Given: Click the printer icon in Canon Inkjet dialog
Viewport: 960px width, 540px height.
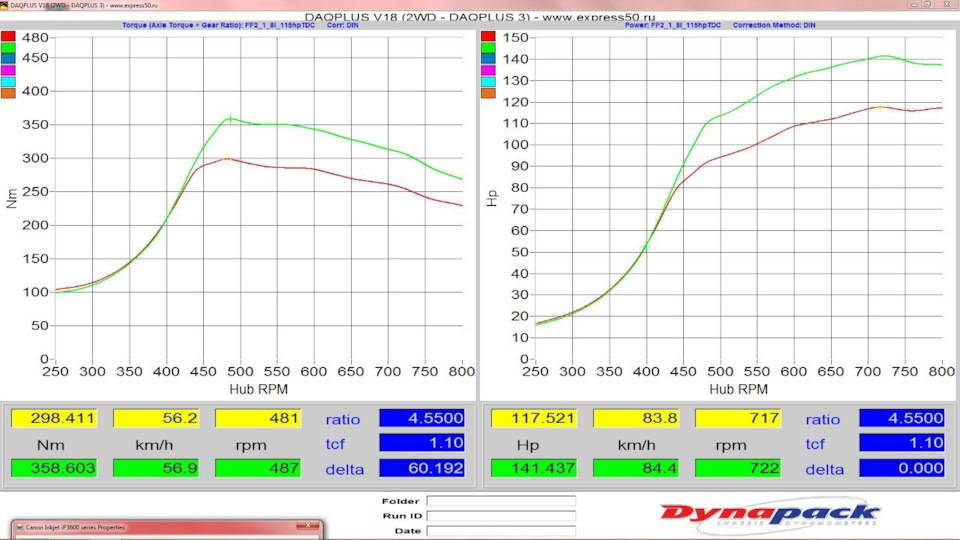Looking at the screenshot, I should 20,527.
